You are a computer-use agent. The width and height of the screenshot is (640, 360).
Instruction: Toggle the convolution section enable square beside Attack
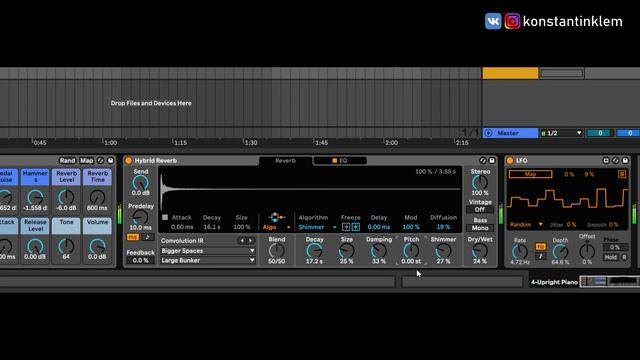[165, 218]
